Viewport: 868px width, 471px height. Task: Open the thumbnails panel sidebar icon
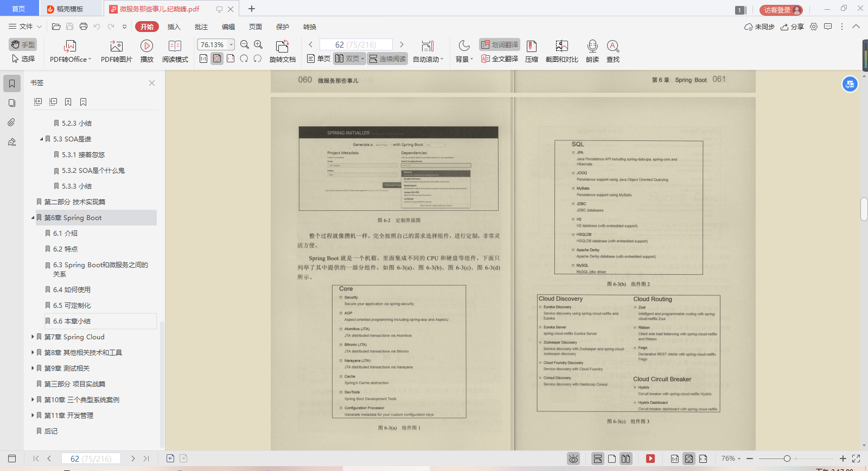pos(12,103)
